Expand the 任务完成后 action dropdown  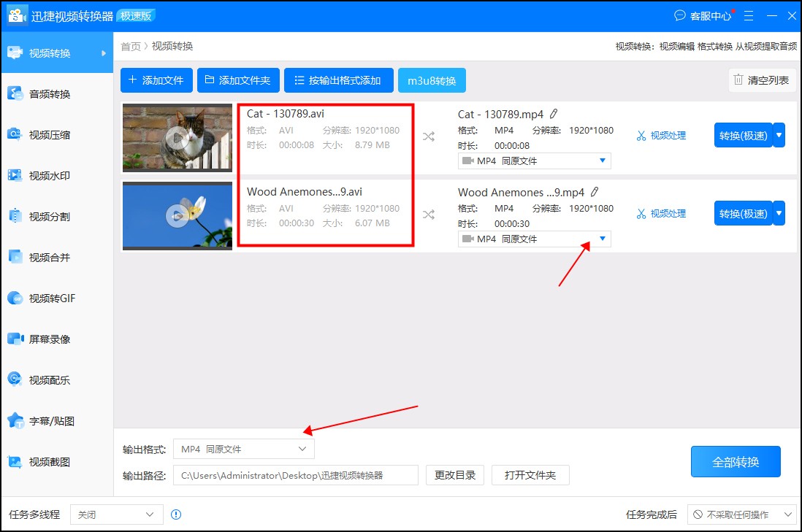pos(741,514)
